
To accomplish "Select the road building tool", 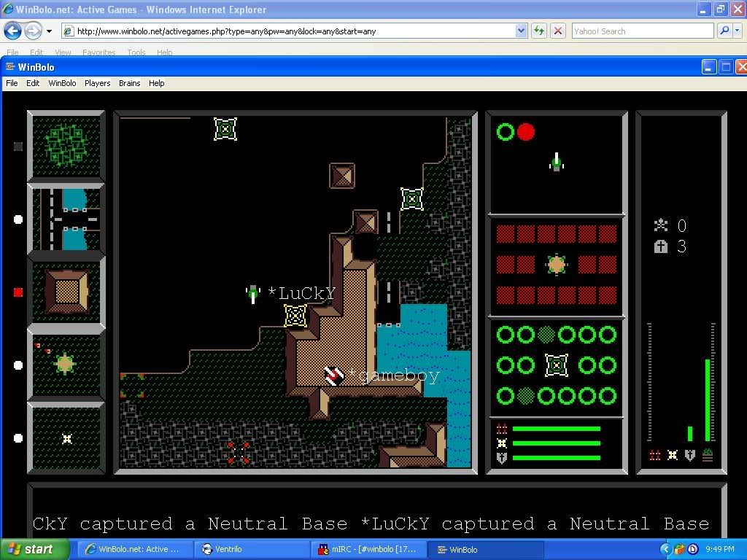I will coord(66,218).
